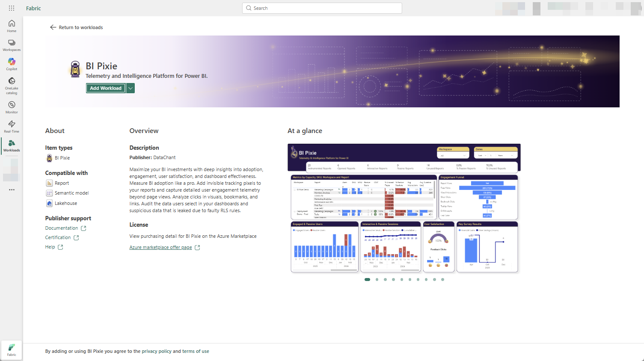Click the Report compatibility icon
This screenshot has width=644, height=361.
(x=49, y=183)
